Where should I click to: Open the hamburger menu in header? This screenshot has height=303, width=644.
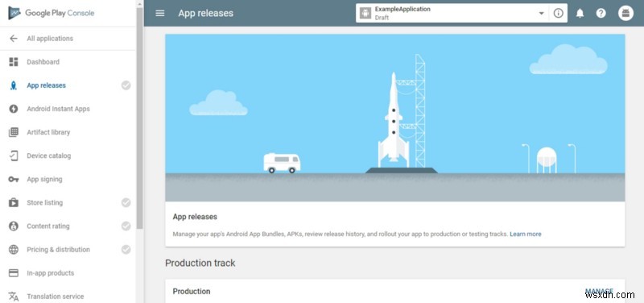[160, 13]
